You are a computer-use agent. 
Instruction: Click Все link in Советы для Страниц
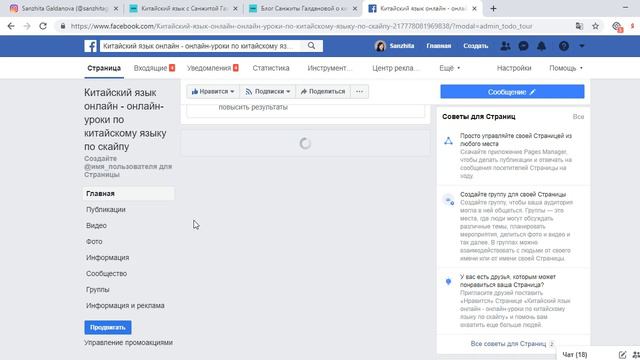(x=578, y=117)
